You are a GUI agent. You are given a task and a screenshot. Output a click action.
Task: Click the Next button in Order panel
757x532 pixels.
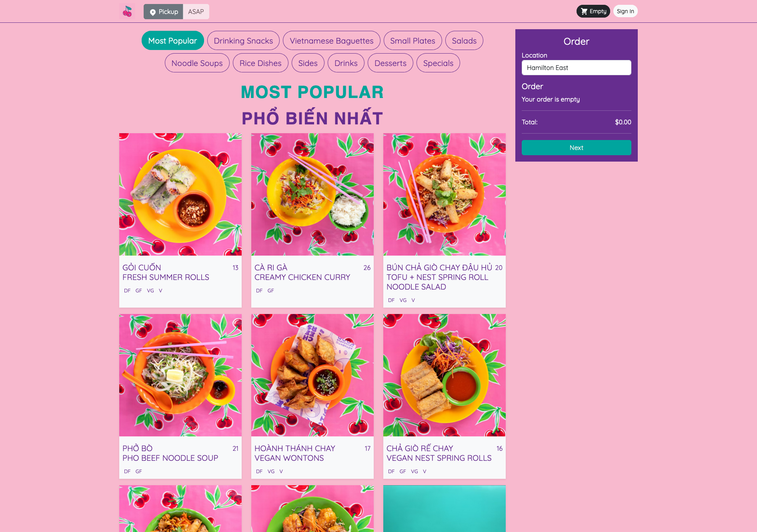pyautogui.click(x=576, y=148)
